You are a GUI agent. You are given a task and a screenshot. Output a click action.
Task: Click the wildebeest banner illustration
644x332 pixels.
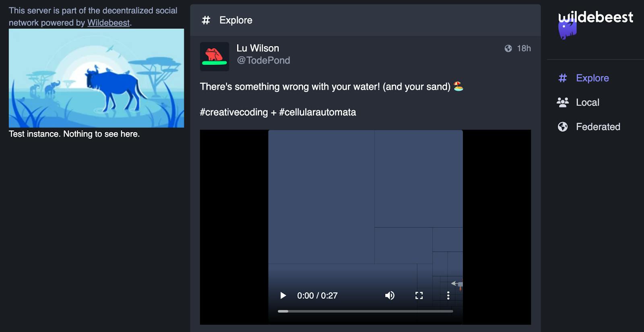point(97,78)
